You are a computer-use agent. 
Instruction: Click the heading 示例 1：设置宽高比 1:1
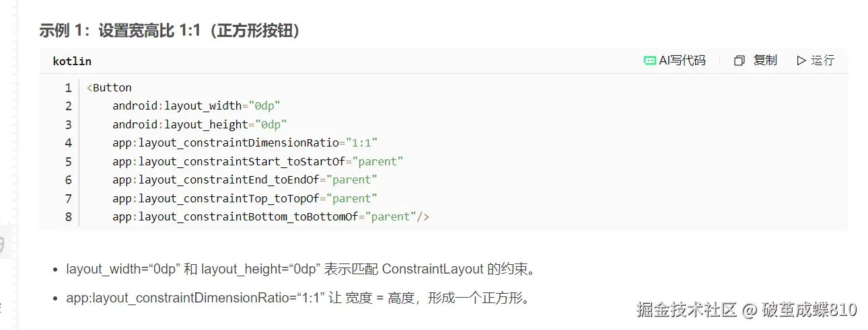click(169, 31)
